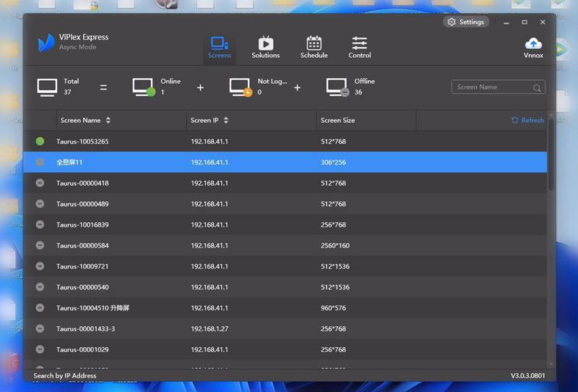Filter by Online screens icon
Viewport: 578px width, 392px height.
144,87
